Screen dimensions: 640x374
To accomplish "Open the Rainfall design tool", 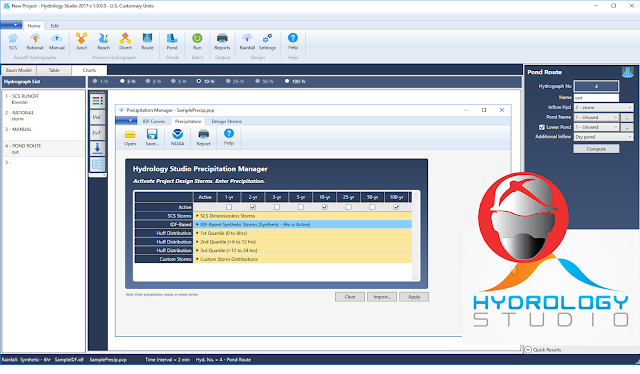I will 247,42.
